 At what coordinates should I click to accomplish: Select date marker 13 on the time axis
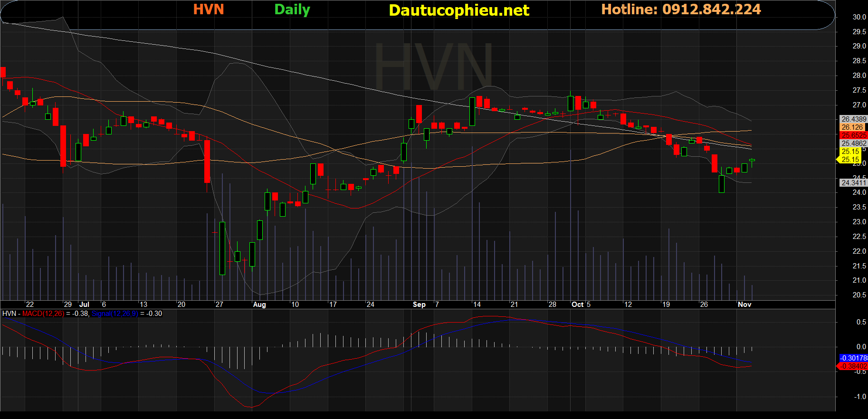[143, 305]
